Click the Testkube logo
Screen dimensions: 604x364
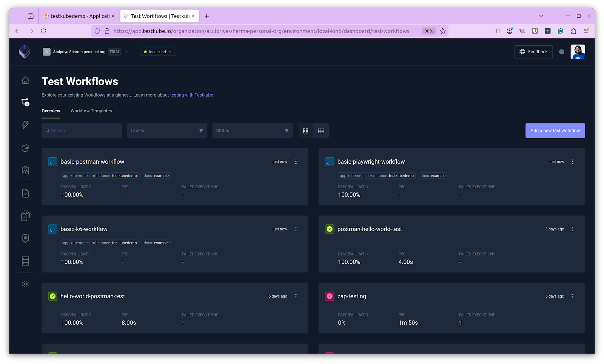[x=25, y=52]
